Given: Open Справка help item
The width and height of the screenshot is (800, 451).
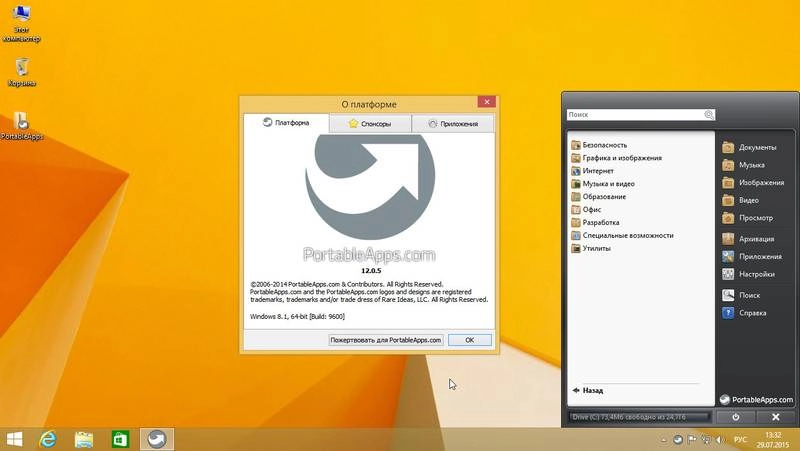Looking at the screenshot, I should pos(744,313).
